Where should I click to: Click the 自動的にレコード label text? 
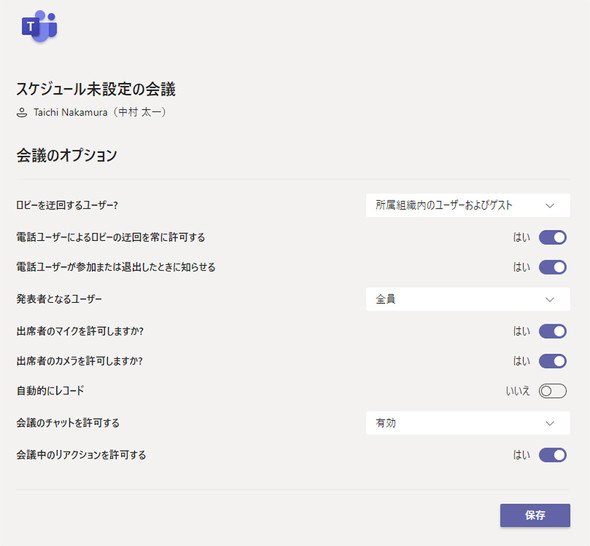click(x=50, y=391)
